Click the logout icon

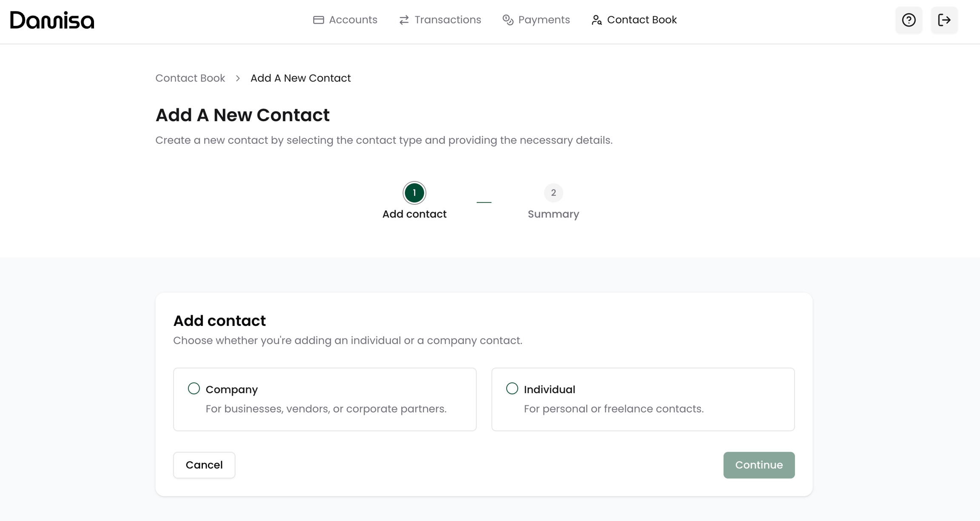(944, 20)
